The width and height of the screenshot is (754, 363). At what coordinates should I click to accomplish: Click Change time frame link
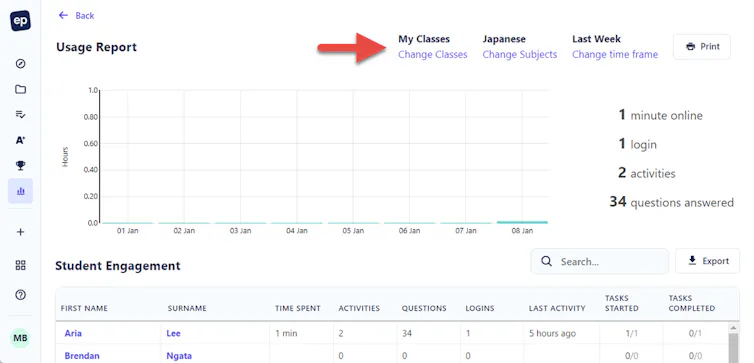(x=615, y=54)
